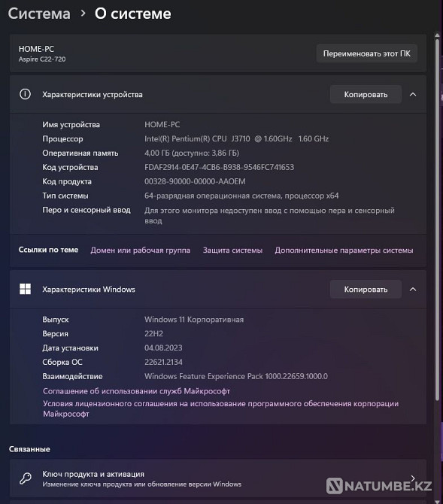
Task: Collapse Характеристики Windows section chevron
Action: pos(413,290)
